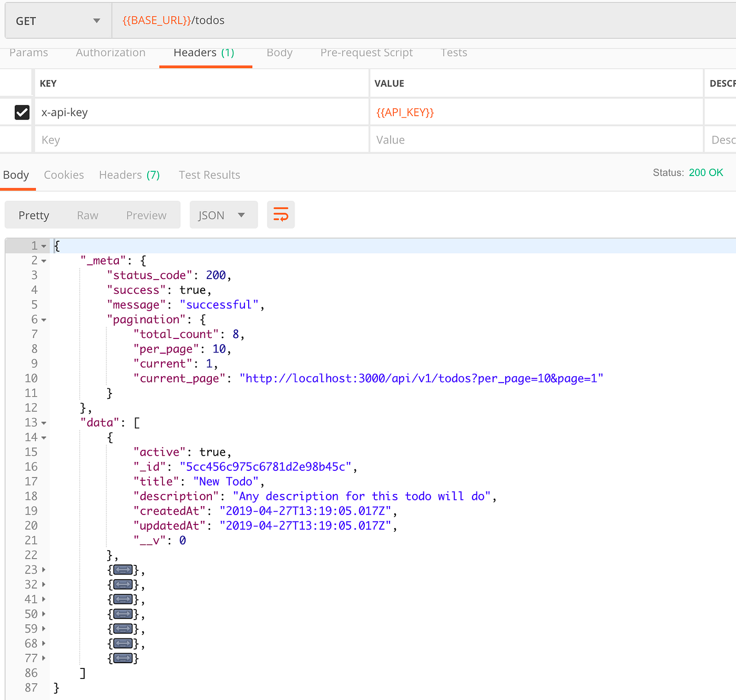
Task: Collapse the data array
Action: coord(43,422)
